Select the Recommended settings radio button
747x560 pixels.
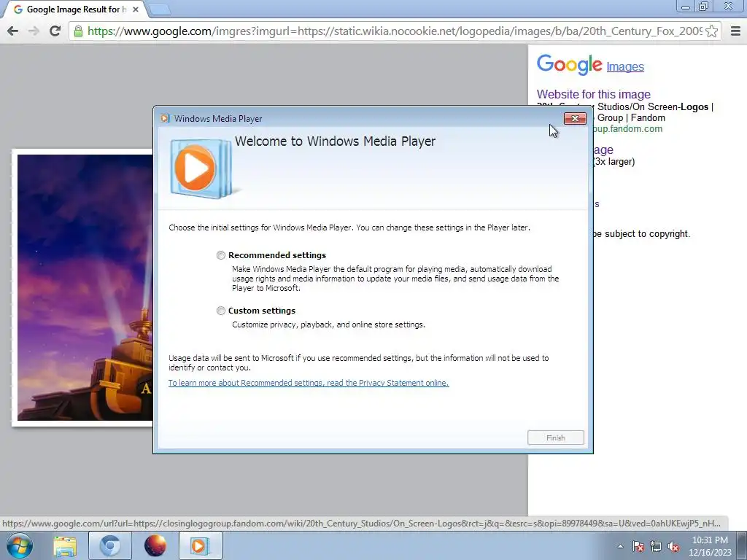[x=220, y=255]
